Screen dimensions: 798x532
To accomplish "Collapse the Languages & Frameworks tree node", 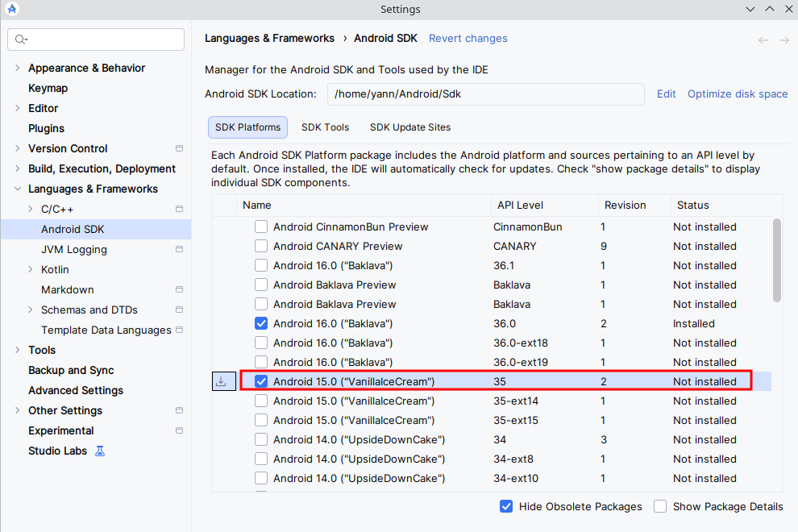I will tap(18, 189).
